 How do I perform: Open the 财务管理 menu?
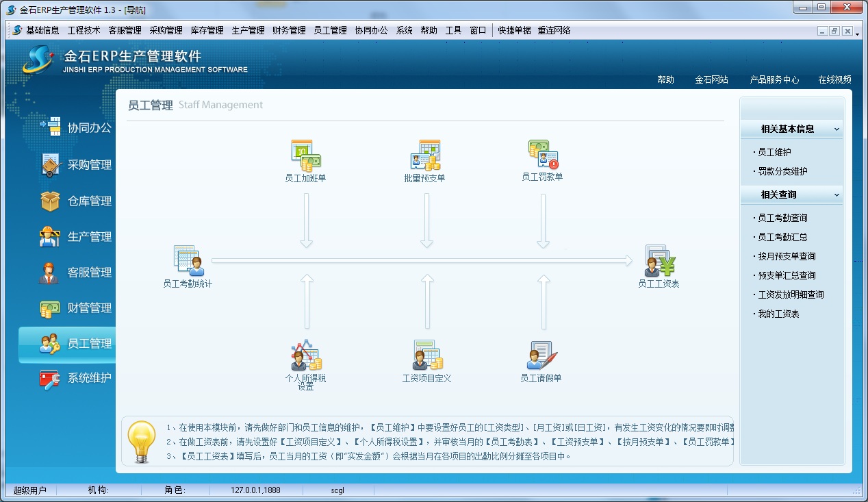(288, 30)
